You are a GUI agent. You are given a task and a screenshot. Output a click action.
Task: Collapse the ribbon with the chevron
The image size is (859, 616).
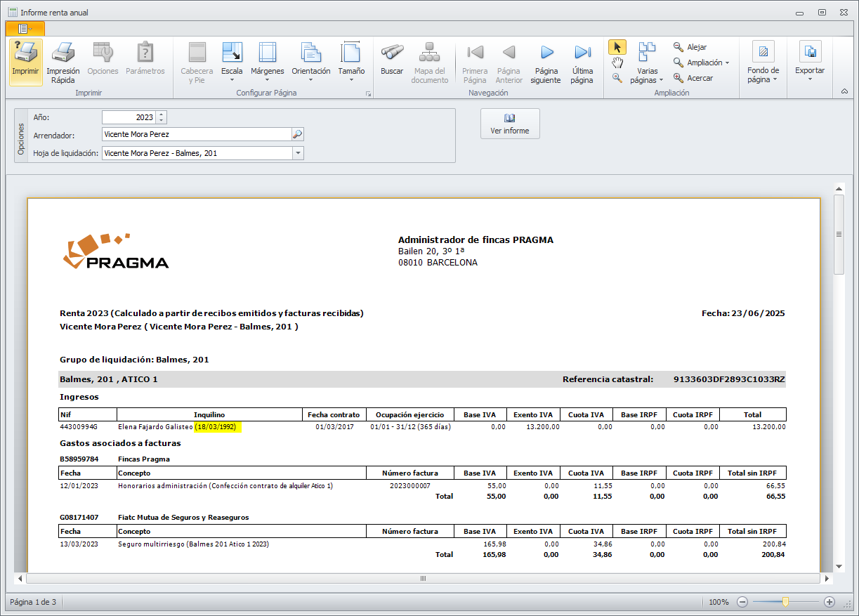(x=844, y=91)
